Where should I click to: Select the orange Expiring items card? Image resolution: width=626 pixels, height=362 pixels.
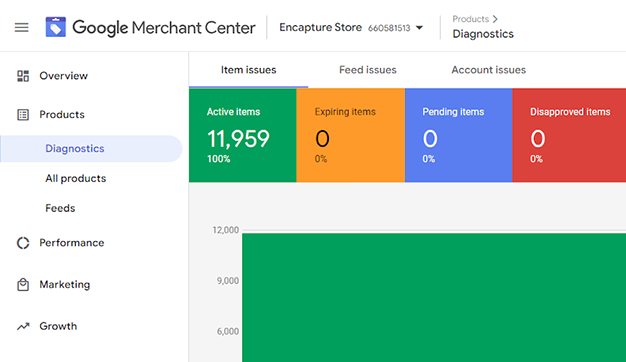click(351, 135)
